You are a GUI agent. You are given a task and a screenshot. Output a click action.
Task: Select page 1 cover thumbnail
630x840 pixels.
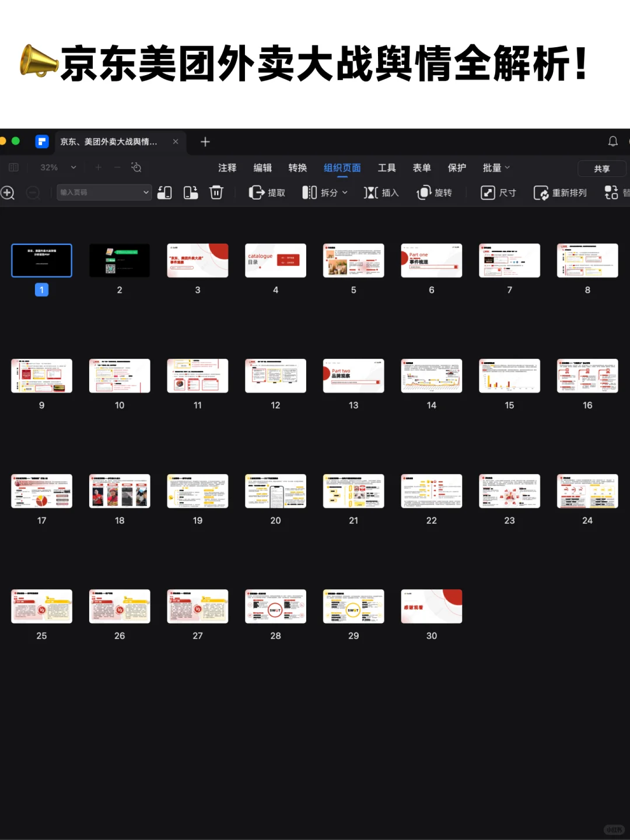[42, 260]
